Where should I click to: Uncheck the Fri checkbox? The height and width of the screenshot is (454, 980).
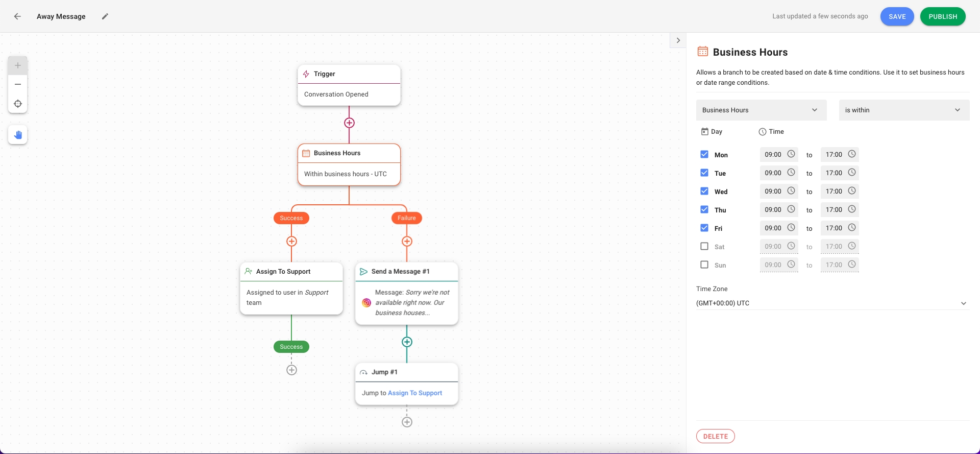tap(704, 228)
